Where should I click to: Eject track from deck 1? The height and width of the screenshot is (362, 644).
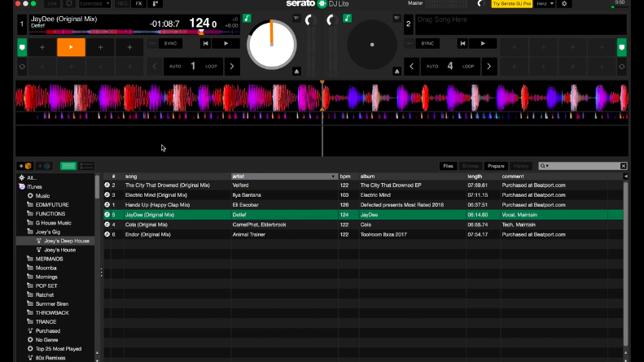pos(296,72)
